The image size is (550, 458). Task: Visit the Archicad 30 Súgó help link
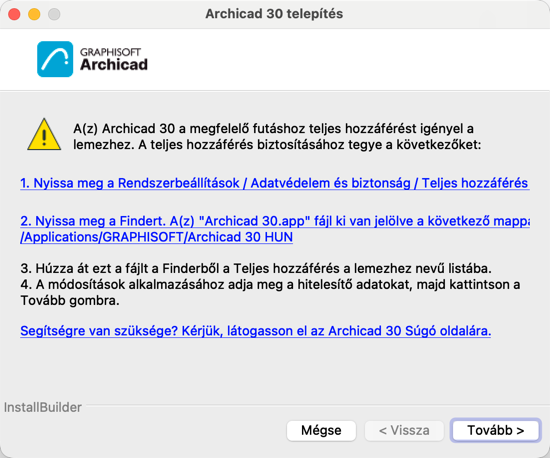tap(255, 331)
